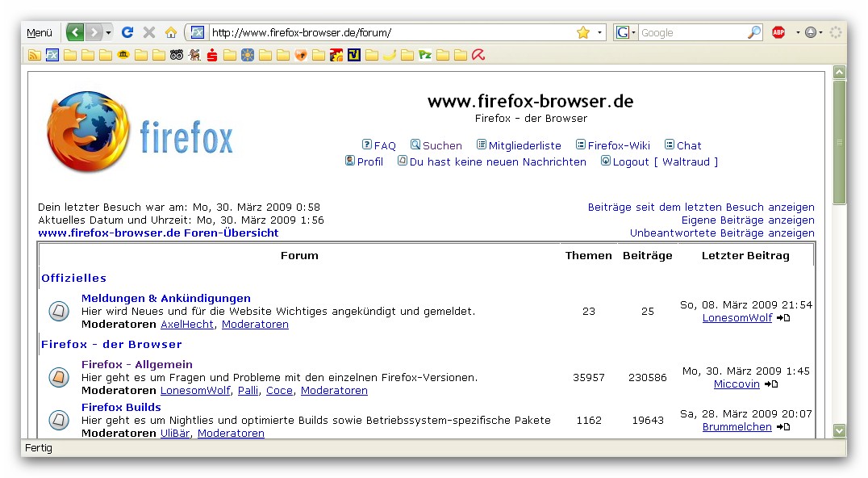
Task: Open the Adblock Plus ABP icon
Action: (x=779, y=32)
